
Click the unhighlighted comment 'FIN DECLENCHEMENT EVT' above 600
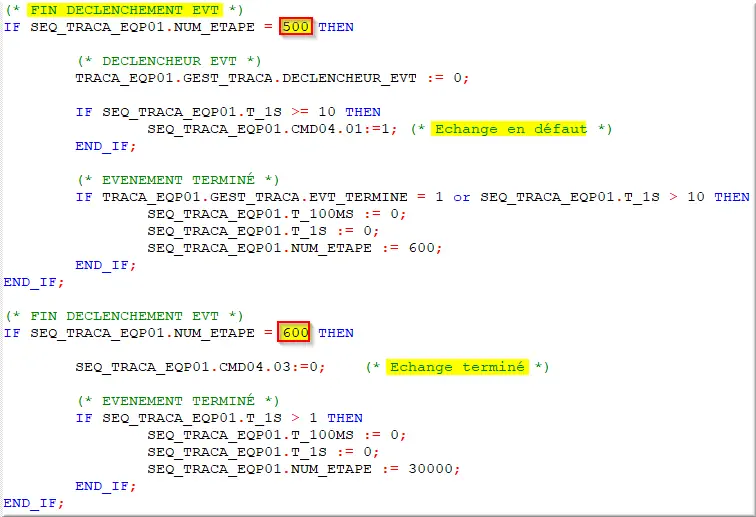[125, 316]
